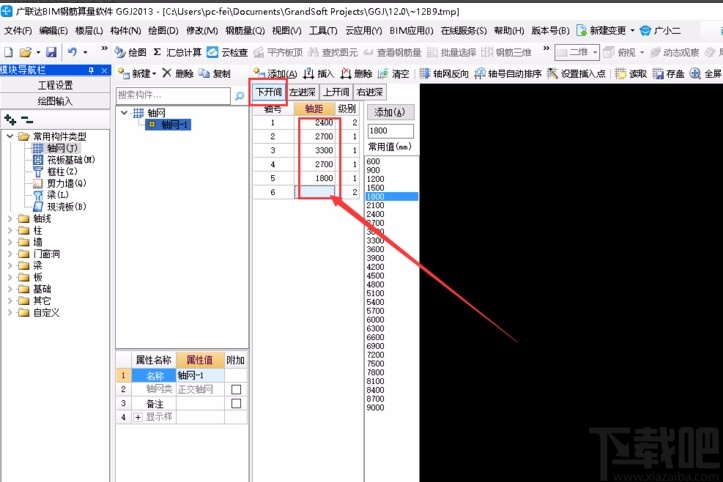
Task: Click 删除 in the axis toolbar
Action: pos(356,73)
